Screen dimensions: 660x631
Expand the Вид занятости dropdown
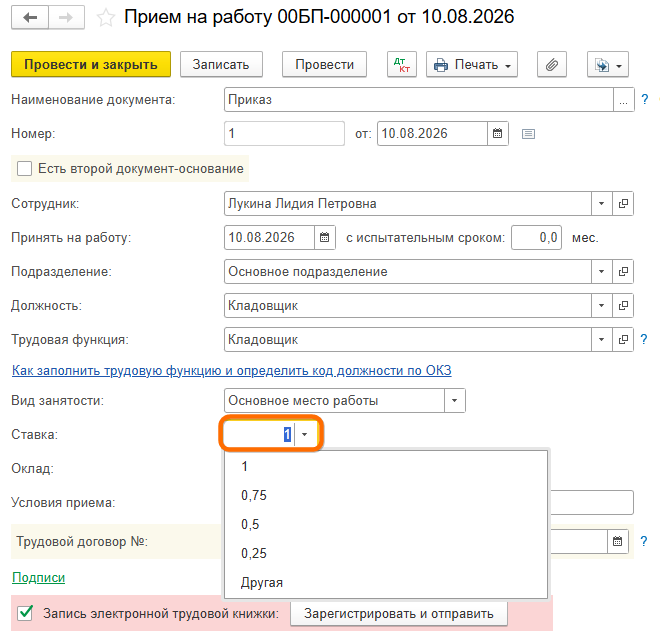[455, 400]
